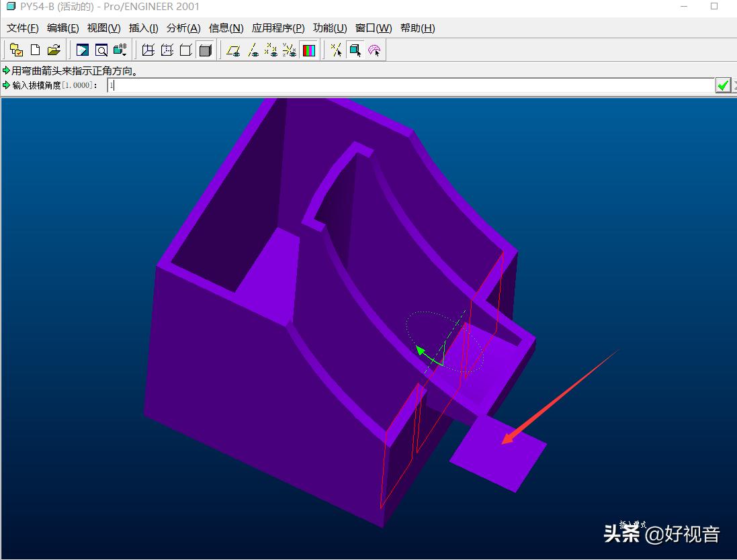Toggle datum axes visibility
The width and height of the screenshot is (737, 560).
253,50
